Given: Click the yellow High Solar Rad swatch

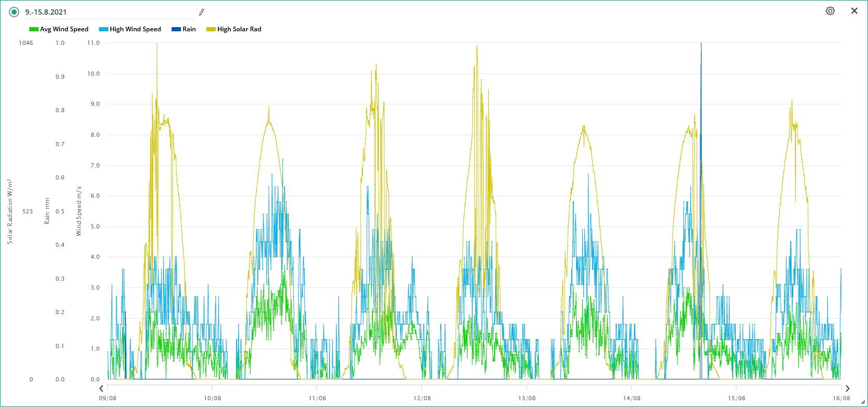Looking at the screenshot, I should [211, 29].
